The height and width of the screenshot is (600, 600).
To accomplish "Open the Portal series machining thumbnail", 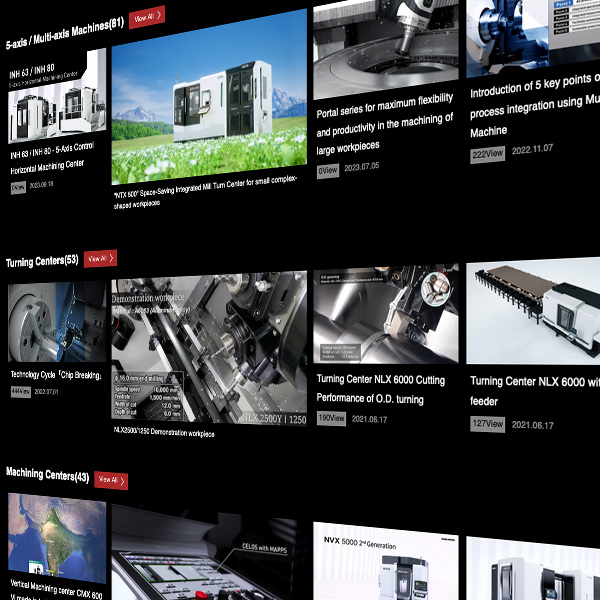I will click(x=386, y=49).
